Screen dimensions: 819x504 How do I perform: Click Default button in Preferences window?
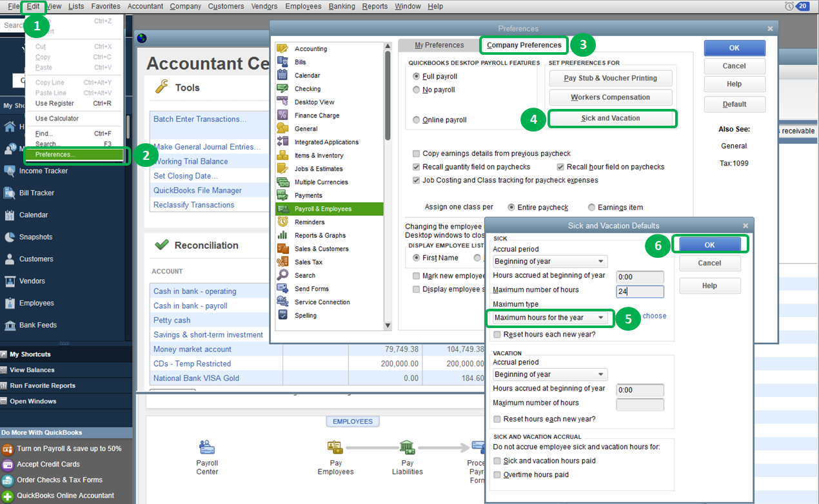tap(735, 104)
